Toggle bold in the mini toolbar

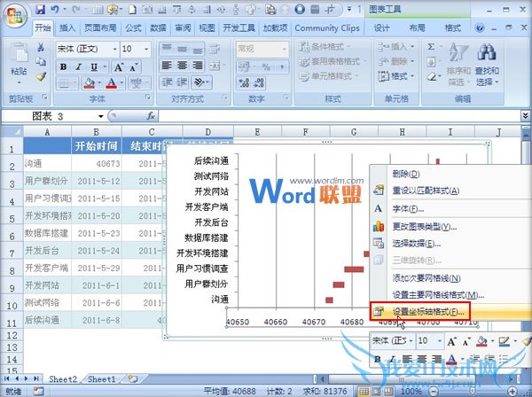[x=378, y=359]
